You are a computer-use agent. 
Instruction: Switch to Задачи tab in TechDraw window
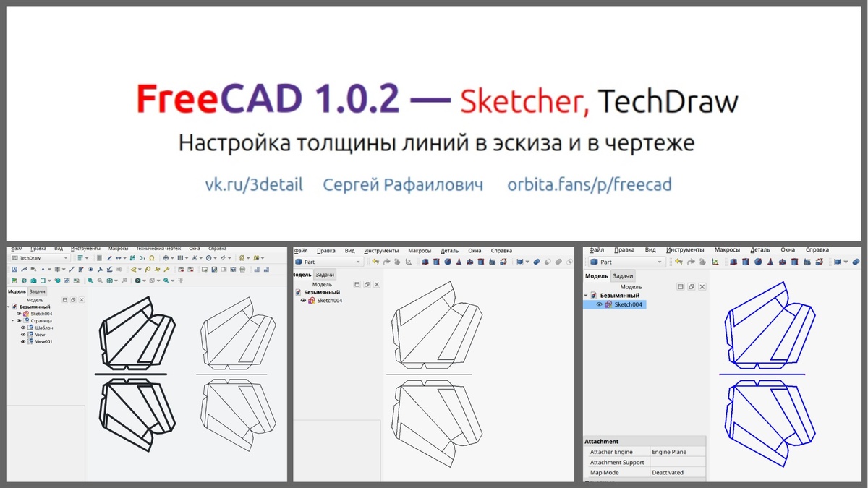(38, 291)
